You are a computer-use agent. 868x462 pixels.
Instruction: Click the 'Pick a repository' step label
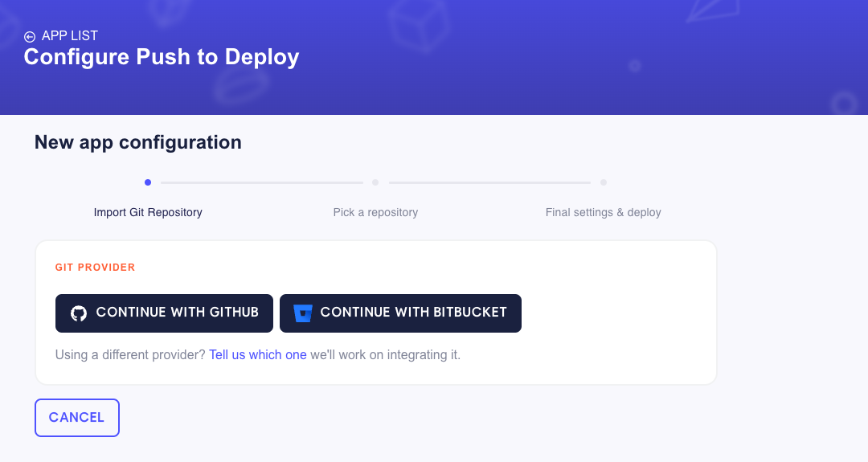click(x=375, y=212)
